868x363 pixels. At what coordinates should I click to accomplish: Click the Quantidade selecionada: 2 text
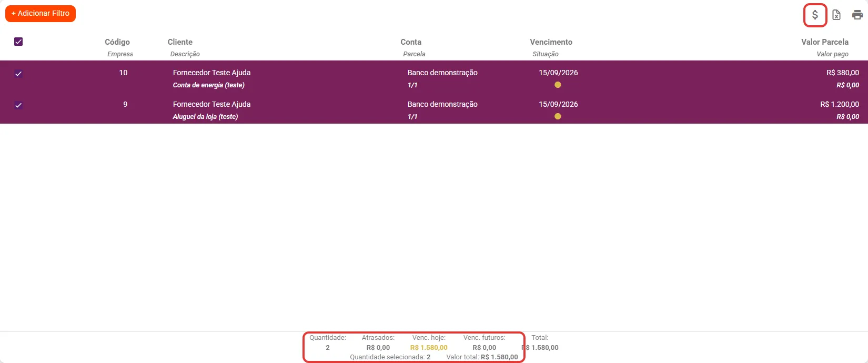[390, 357]
